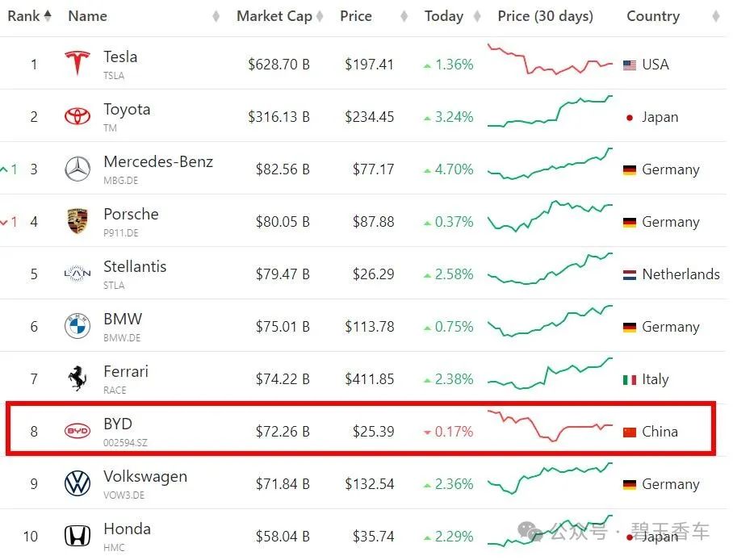Open the Tesla company link
The image size is (733, 560).
(120, 57)
